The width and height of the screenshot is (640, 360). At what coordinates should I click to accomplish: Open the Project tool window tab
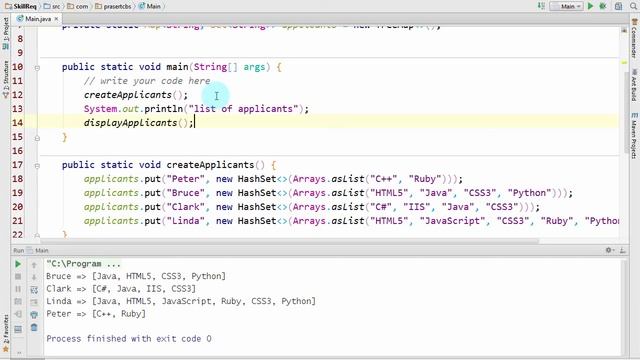6,33
